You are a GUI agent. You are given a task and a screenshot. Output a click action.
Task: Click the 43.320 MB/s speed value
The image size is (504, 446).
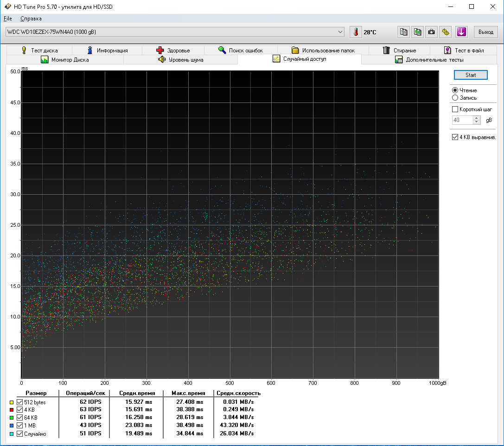237,425
